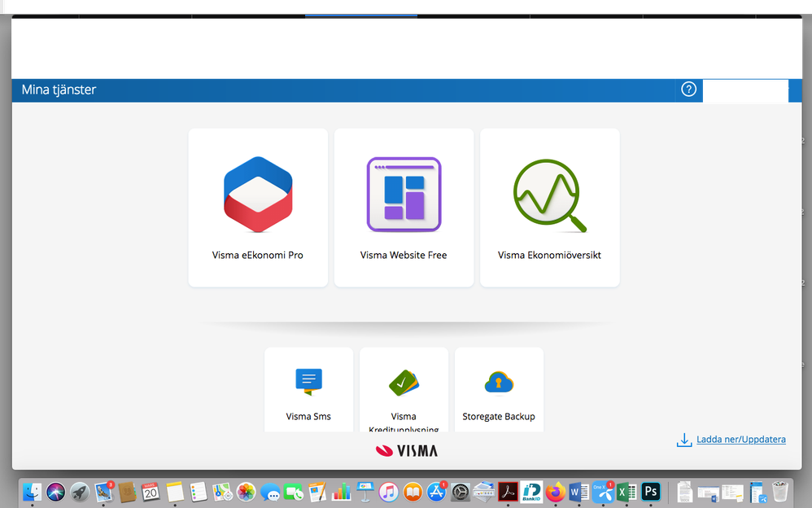Open Books from the Dock
This screenshot has width=812, height=508.
[x=413, y=492]
